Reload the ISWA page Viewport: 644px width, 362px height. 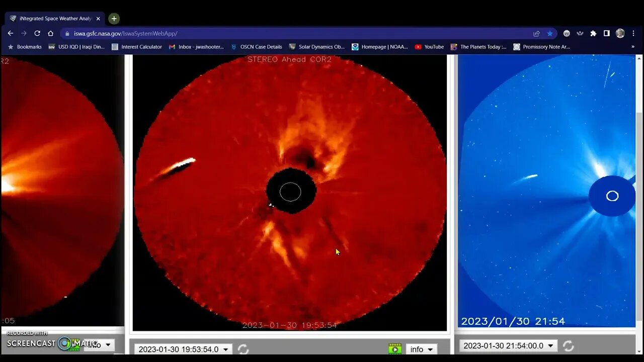[x=37, y=33]
